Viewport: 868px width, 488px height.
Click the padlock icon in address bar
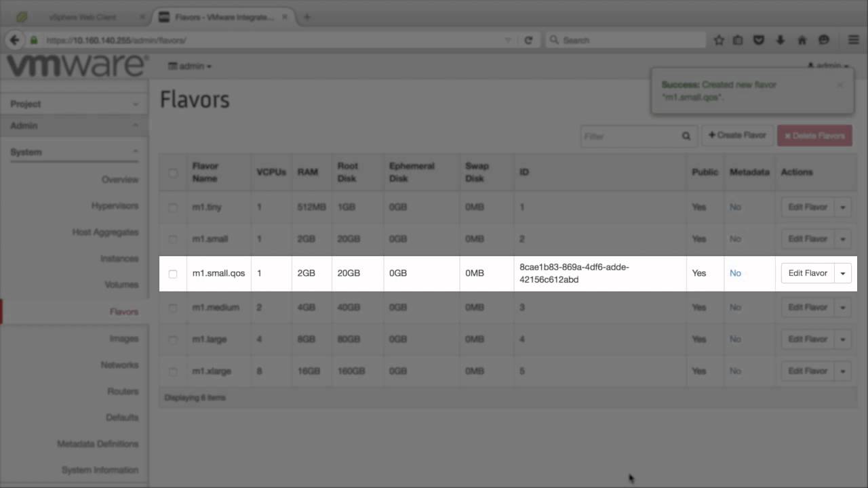34,40
